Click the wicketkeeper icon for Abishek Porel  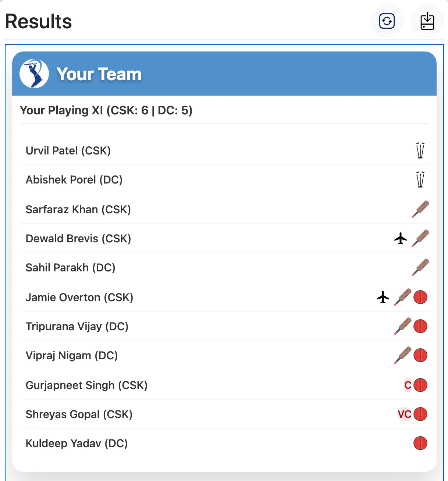[x=420, y=179]
